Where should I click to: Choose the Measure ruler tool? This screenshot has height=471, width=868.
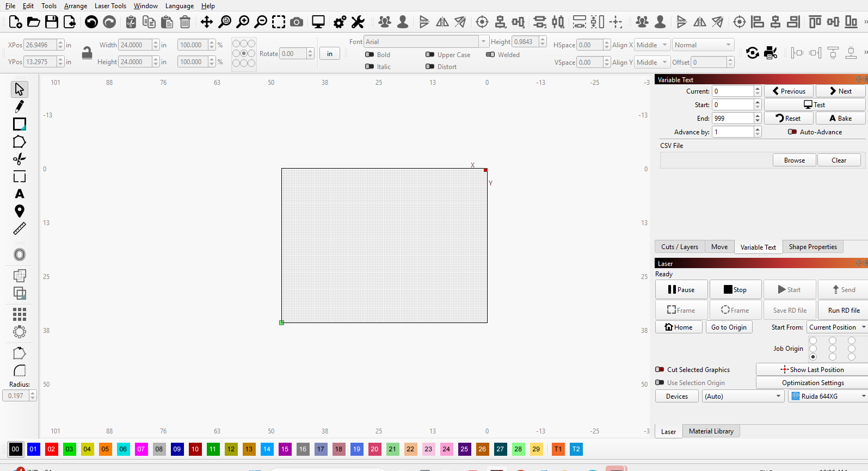20,229
